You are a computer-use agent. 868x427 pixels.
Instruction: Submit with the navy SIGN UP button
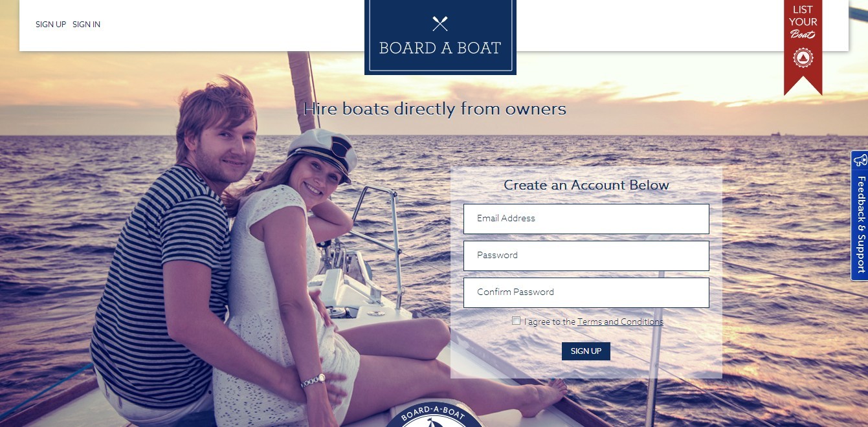[586, 351]
